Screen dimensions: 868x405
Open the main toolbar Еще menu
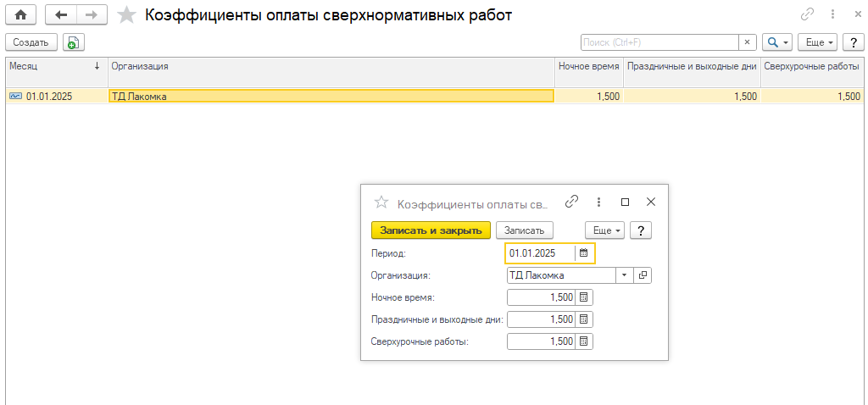[x=820, y=42]
